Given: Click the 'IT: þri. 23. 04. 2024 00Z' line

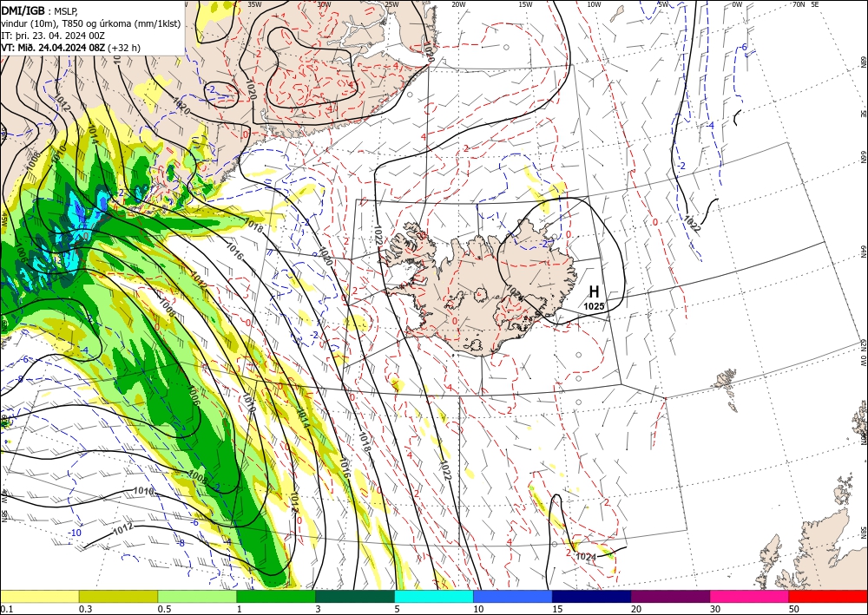Looking at the screenshot, I should point(53,36).
